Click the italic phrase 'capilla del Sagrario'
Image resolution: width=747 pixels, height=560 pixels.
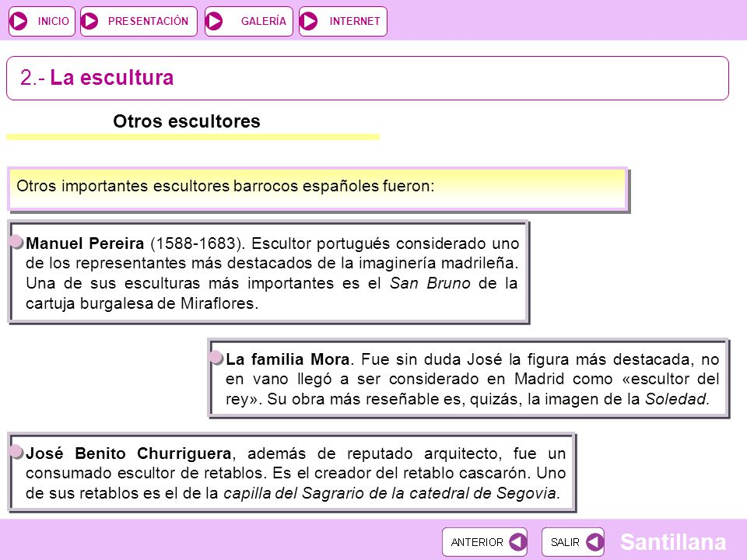293,493
